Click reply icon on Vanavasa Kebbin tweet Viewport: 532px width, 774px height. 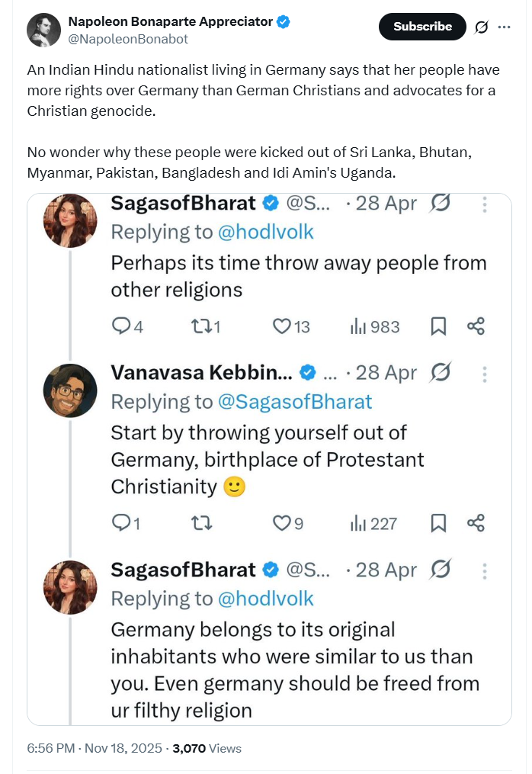point(121,523)
